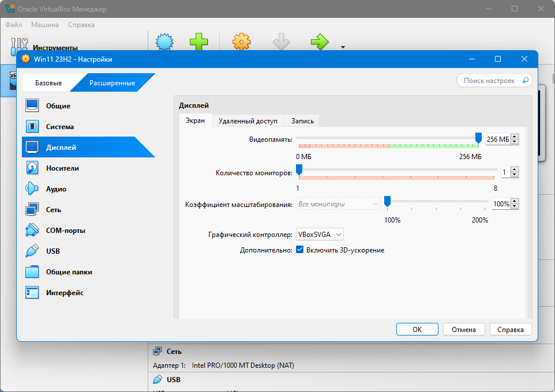Close the Win11 23H2 settings dialog
Viewport: 555px width, 392px height.
[x=524, y=59]
